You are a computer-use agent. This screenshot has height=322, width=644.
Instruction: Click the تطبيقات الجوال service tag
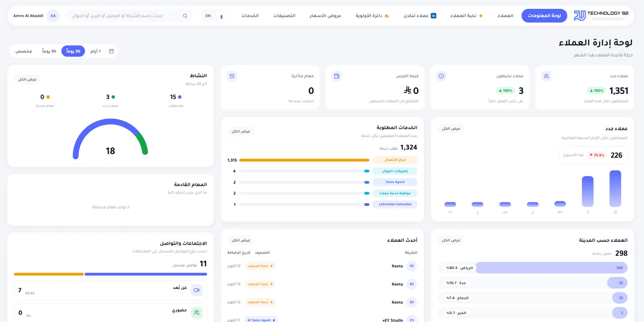(395, 171)
